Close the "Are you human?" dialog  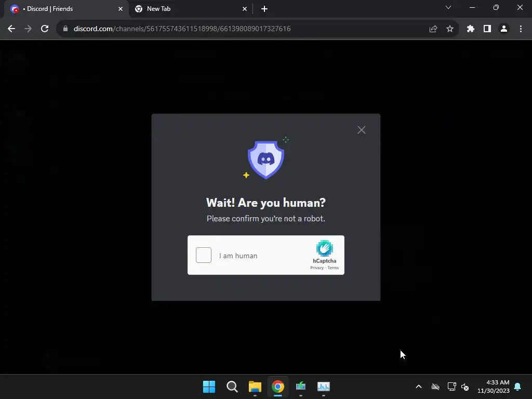pos(362,130)
